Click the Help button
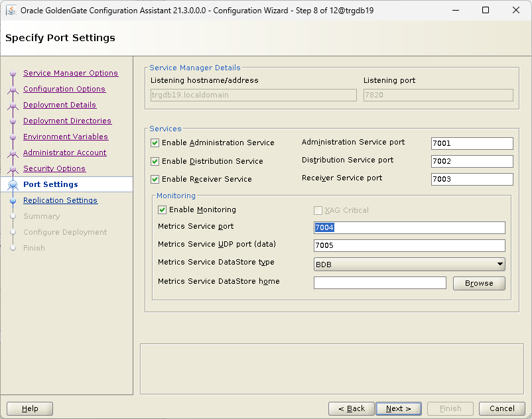 tap(30, 408)
